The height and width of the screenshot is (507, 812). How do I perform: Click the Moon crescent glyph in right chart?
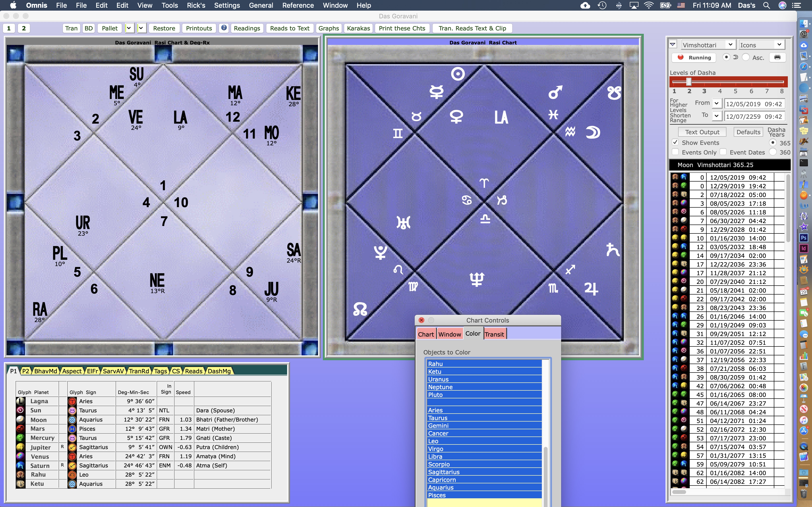pyautogui.click(x=593, y=133)
